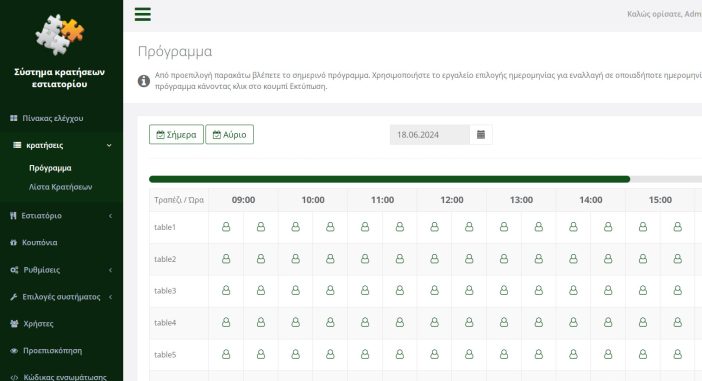Book table1 first slot at 15:00
Viewport: 702px width, 381px height.
pos(643,227)
